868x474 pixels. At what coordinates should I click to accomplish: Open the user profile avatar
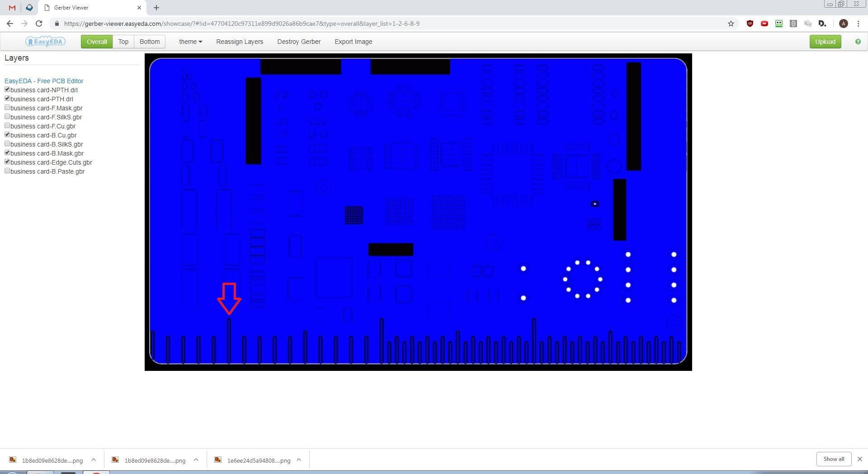pyautogui.click(x=843, y=24)
